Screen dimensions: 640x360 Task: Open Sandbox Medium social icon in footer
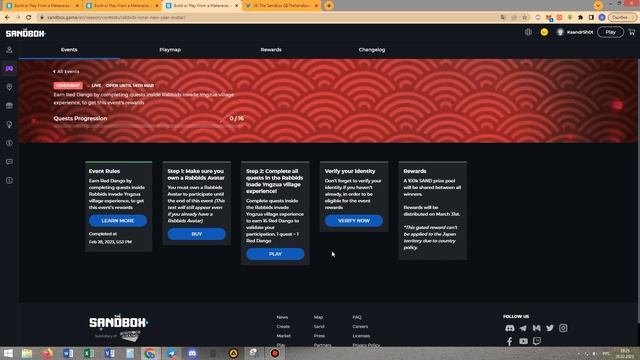point(536,328)
